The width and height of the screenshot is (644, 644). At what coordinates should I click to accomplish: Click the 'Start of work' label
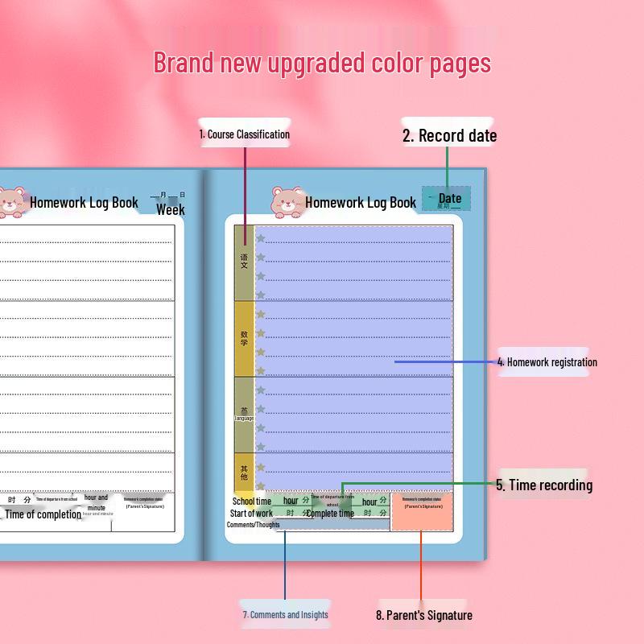click(251, 514)
